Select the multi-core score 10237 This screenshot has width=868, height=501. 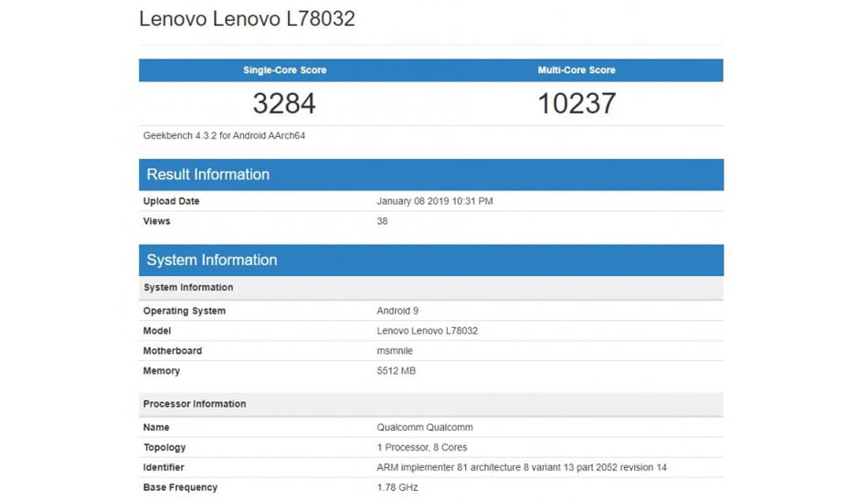tap(577, 103)
